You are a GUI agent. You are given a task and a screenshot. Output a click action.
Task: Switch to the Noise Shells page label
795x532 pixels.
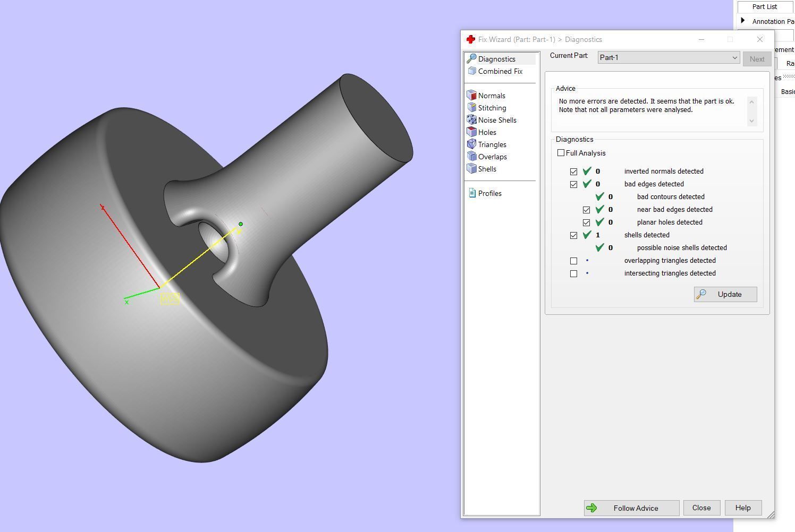(x=497, y=120)
